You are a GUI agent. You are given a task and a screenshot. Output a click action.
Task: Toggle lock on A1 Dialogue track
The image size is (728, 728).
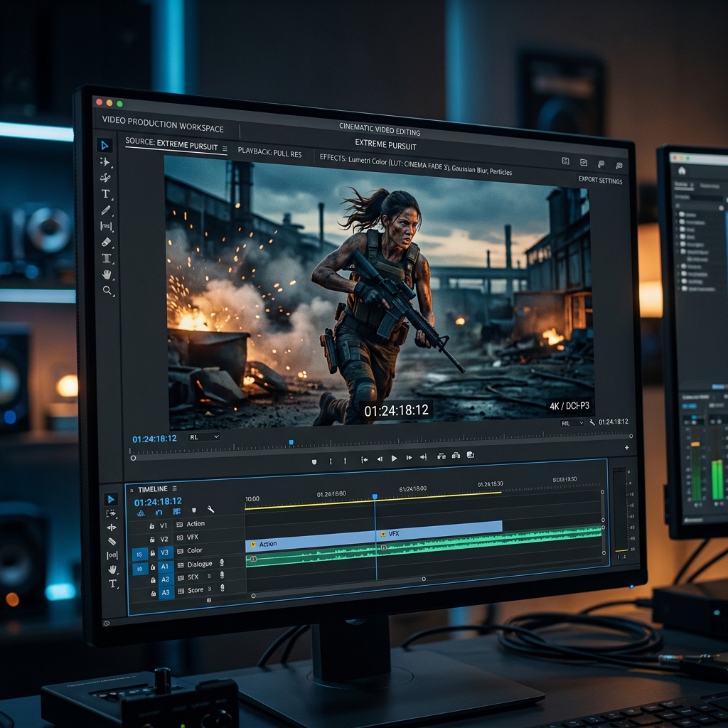153,567
